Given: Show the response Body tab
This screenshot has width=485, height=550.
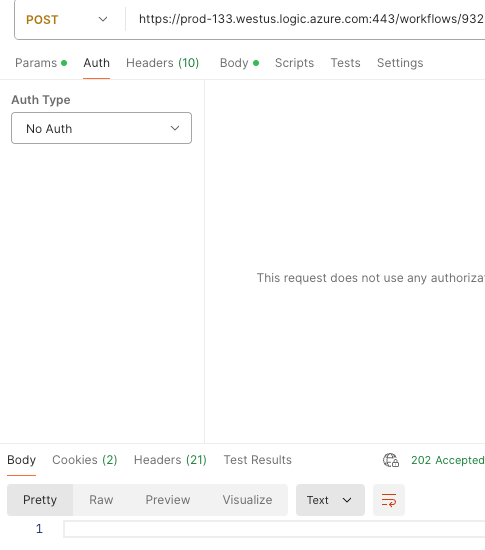Looking at the screenshot, I should [x=21, y=460].
